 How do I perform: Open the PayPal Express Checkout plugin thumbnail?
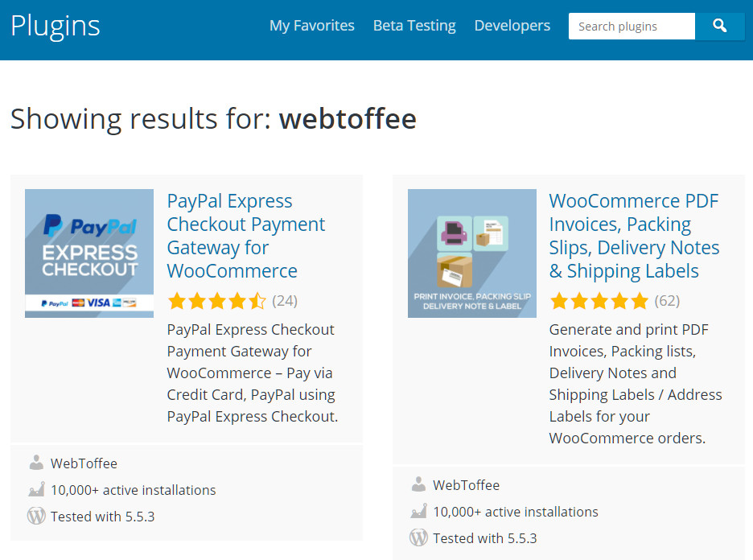tap(89, 253)
